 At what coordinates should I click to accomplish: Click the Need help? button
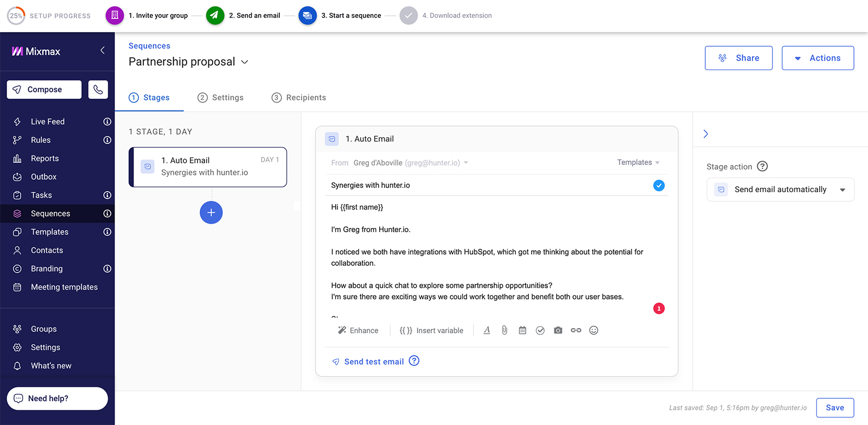click(58, 398)
